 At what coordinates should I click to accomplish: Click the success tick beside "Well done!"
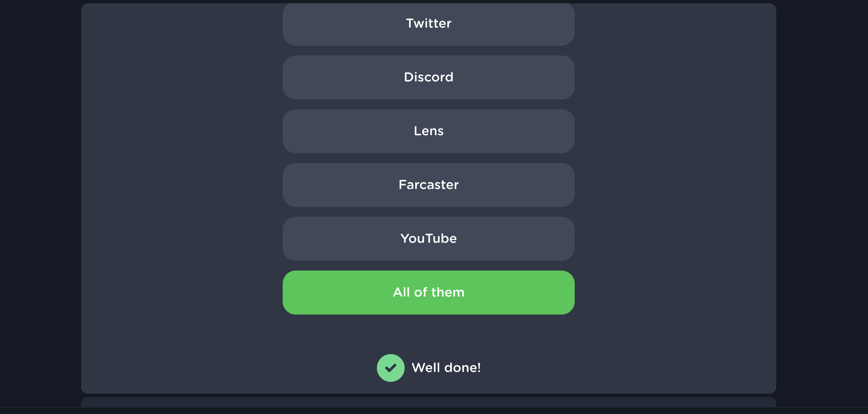coord(390,368)
